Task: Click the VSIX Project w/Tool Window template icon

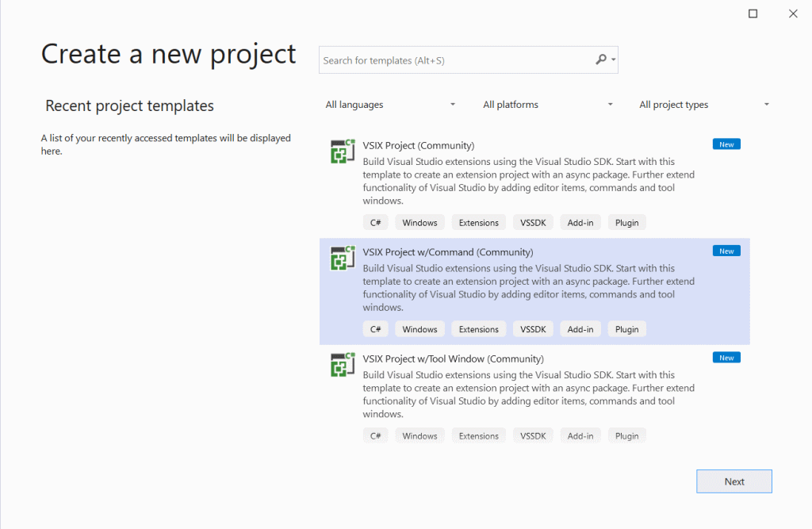Action: pos(342,364)
